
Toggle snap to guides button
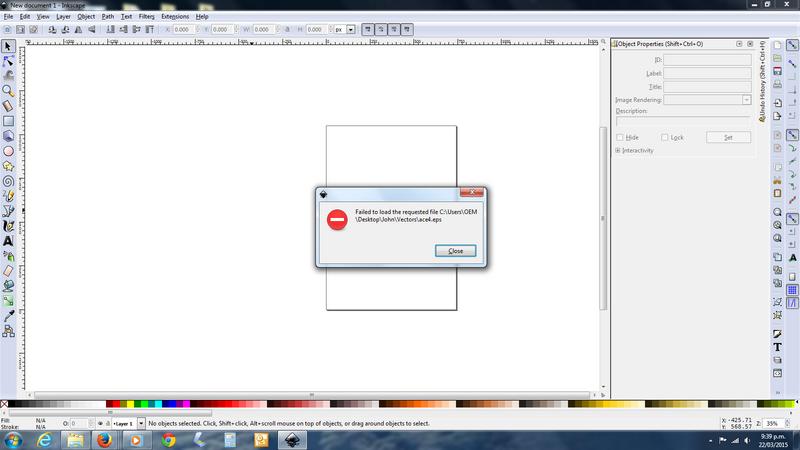click(792, 303)
